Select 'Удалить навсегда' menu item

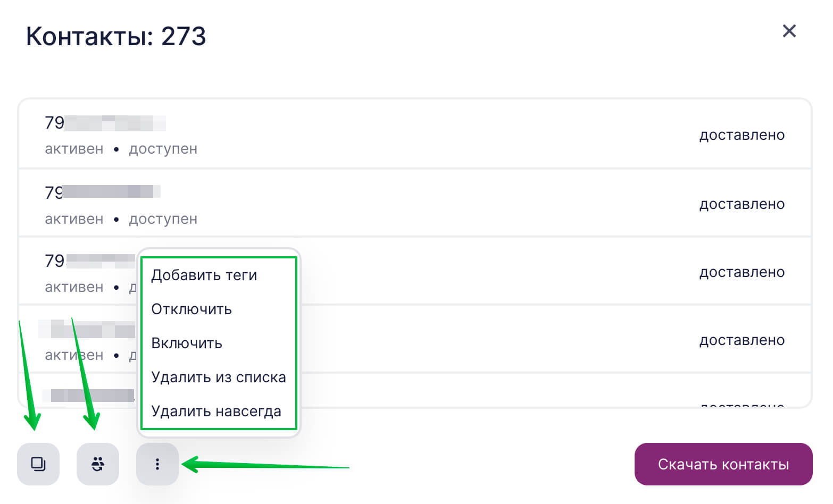click(216, 411)
